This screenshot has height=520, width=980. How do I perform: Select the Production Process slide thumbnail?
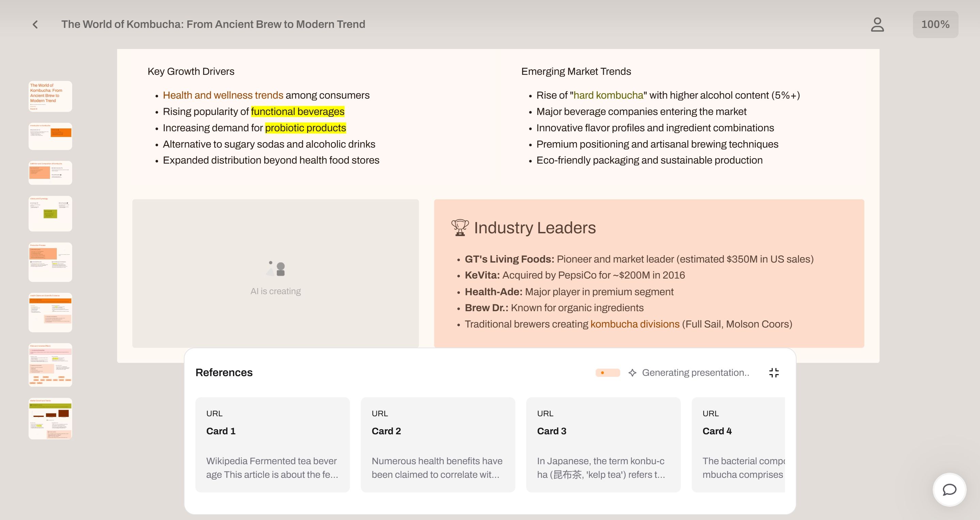50,262
